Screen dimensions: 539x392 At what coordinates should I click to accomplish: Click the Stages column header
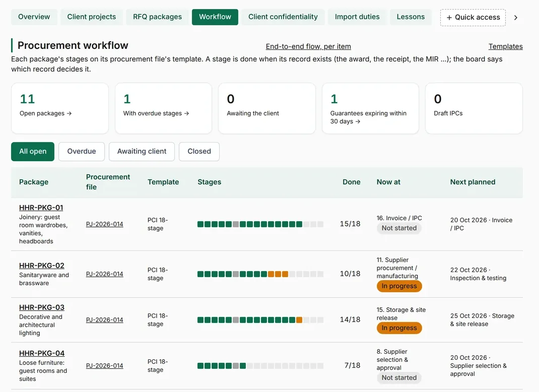click(x=210, y=182)
